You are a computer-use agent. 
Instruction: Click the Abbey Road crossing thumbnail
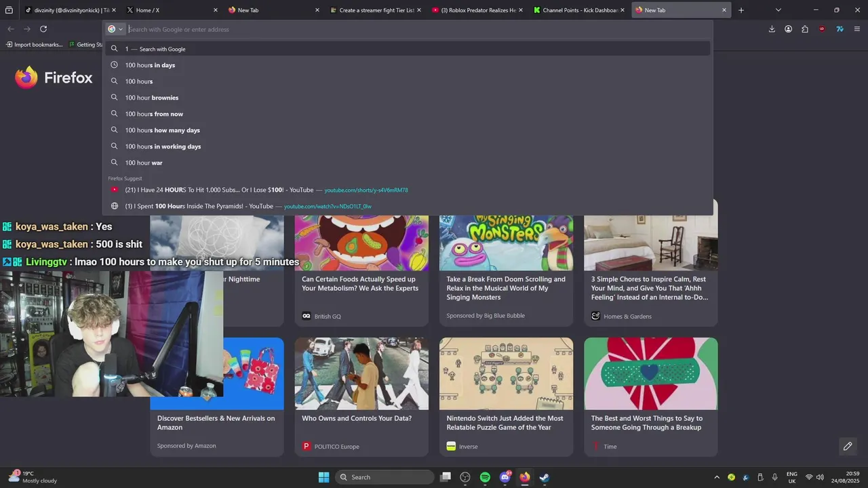361,373
